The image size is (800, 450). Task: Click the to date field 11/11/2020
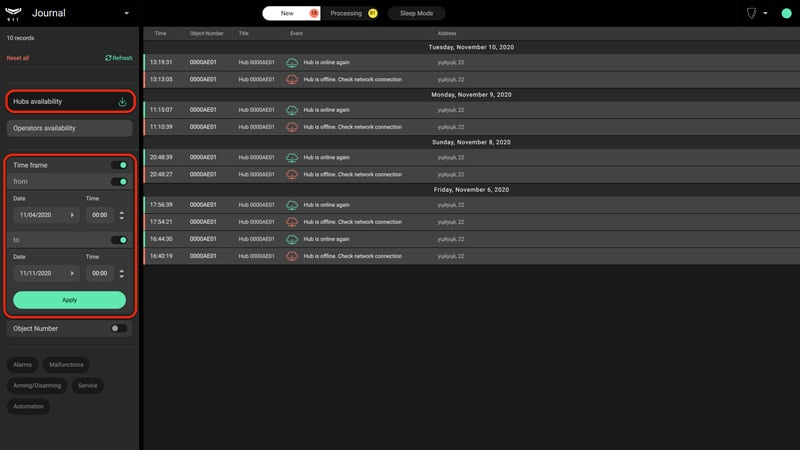click(46, 273)
